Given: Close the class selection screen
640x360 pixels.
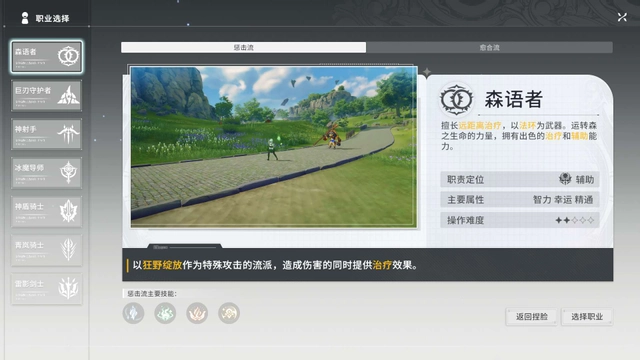Looking at the screenshot, I should click(x=622, y=17).
